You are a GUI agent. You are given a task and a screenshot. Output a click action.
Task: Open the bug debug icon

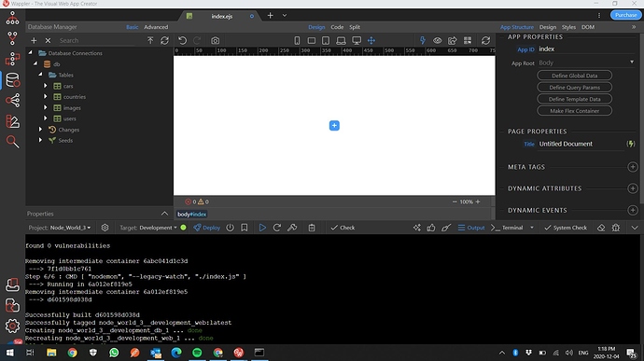pos(616,228)
